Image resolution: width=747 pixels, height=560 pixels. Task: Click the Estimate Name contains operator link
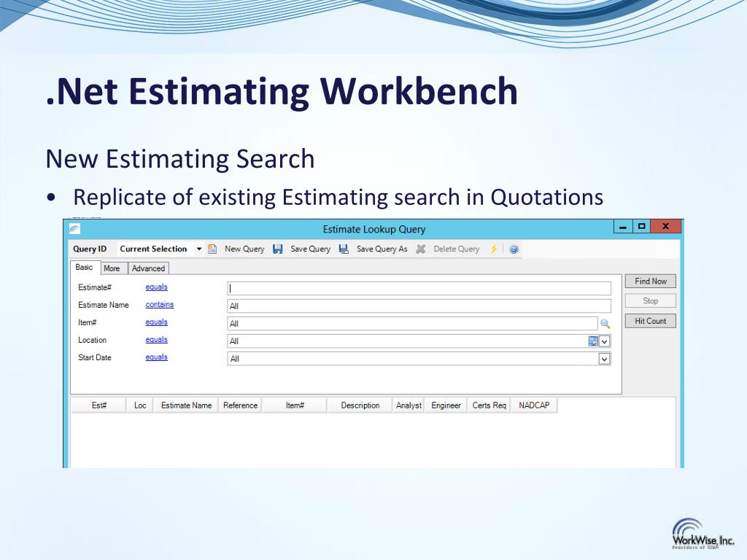tap(160, 305)
